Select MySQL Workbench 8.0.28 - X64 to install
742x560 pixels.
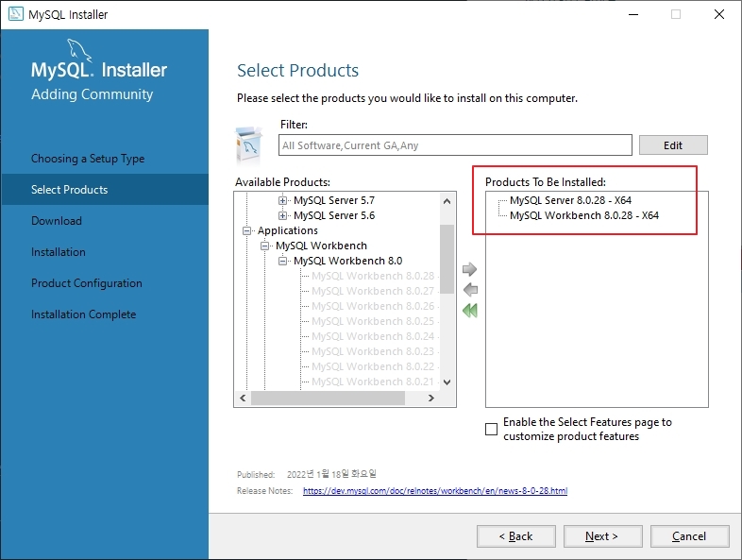(x=584, y=215)
